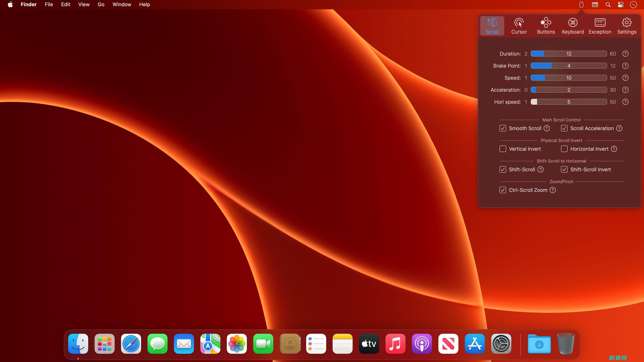The width and height of the screenshot is (644, 362).
Task: Show help for Smooth Scroll option
Action: coord(547,128)
